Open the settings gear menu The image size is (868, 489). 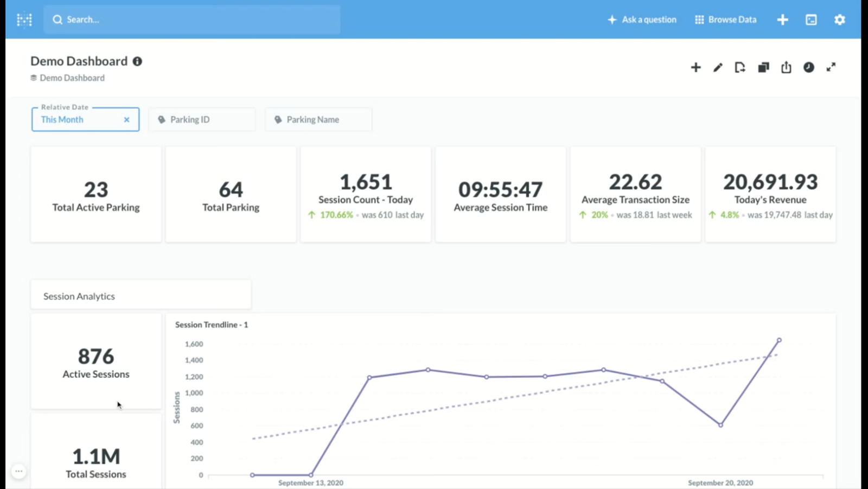click(x=839, y=20)
